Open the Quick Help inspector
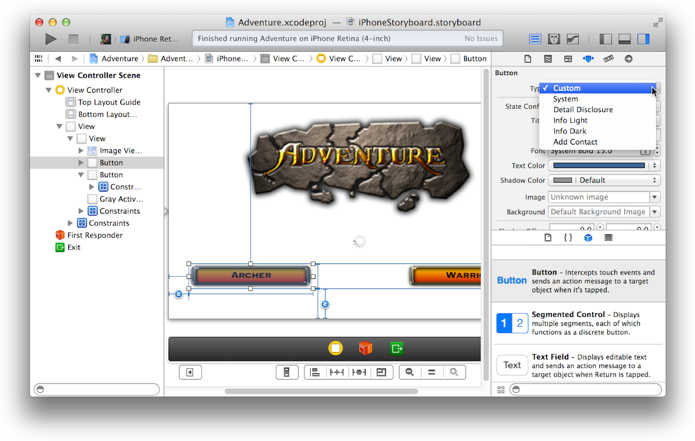Viewport: 695px width, 441px height. point(548,59)
